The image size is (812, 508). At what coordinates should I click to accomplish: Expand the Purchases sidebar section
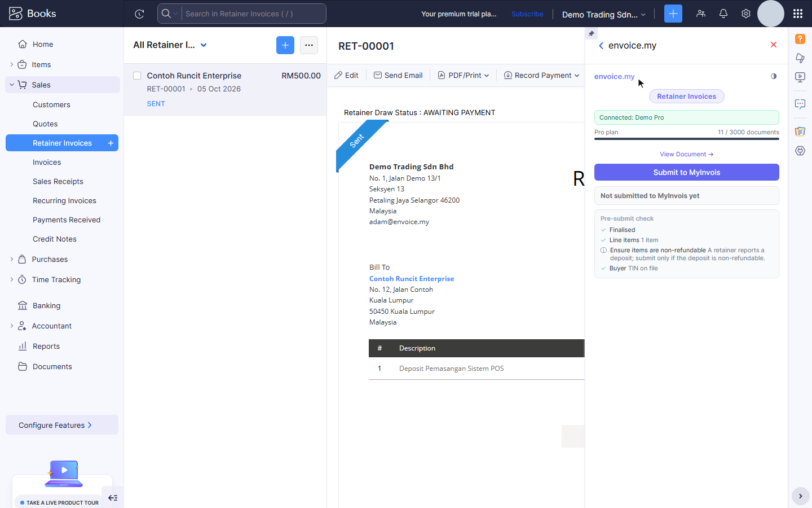12,260
